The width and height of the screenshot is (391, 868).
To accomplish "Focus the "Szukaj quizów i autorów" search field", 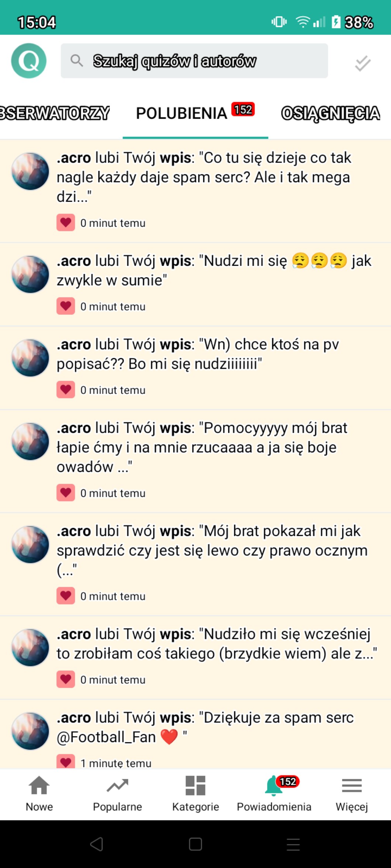I will tap(194, 61).
